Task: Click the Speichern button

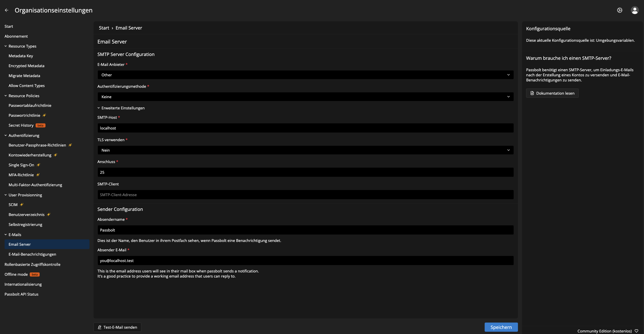Action: pyautogui.click(x=501, y=327)
